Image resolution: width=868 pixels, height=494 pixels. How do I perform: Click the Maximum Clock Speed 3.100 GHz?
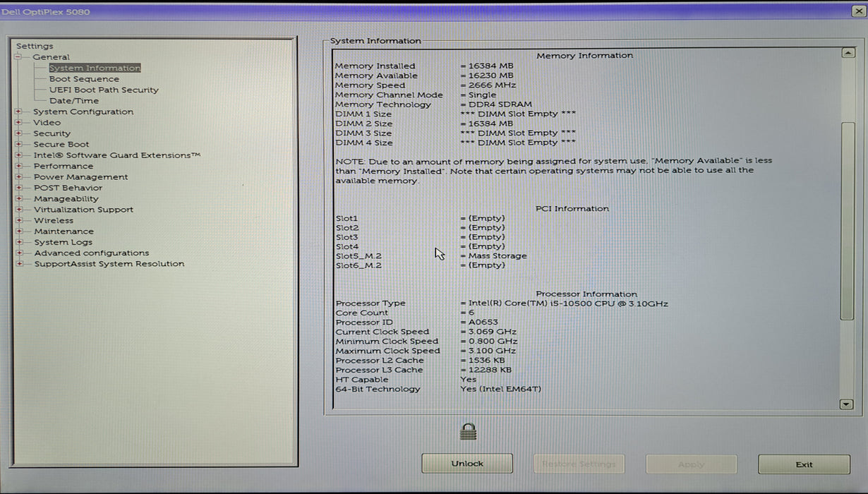[488, 351]
